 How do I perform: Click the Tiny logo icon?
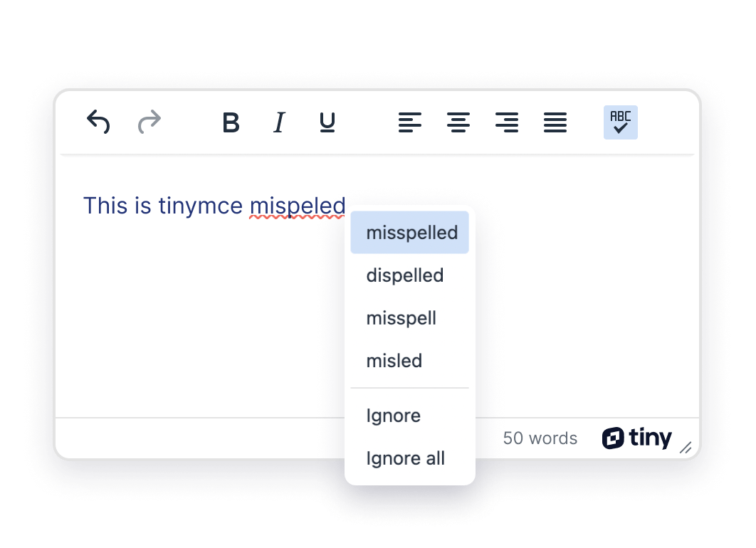(x=614, y=438)
